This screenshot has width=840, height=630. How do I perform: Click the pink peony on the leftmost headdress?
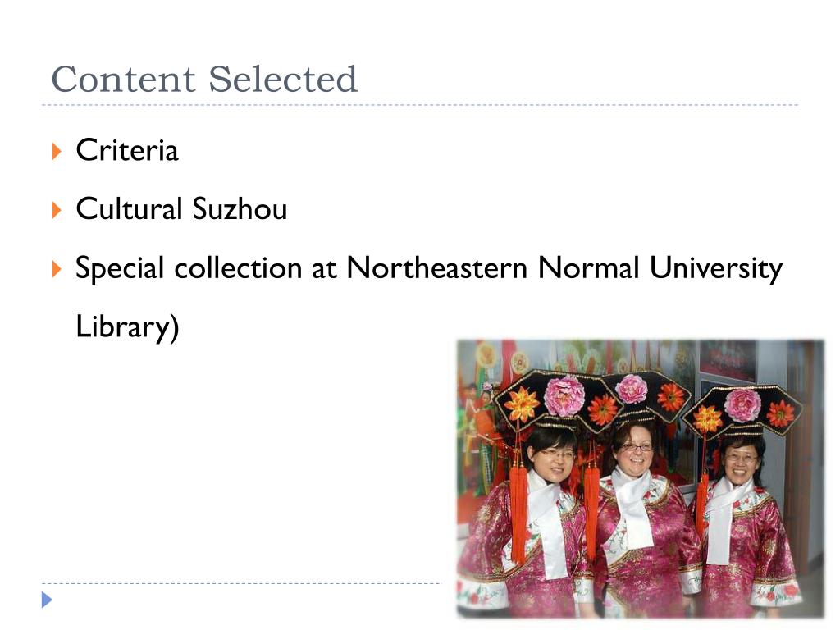click(564, 396)
